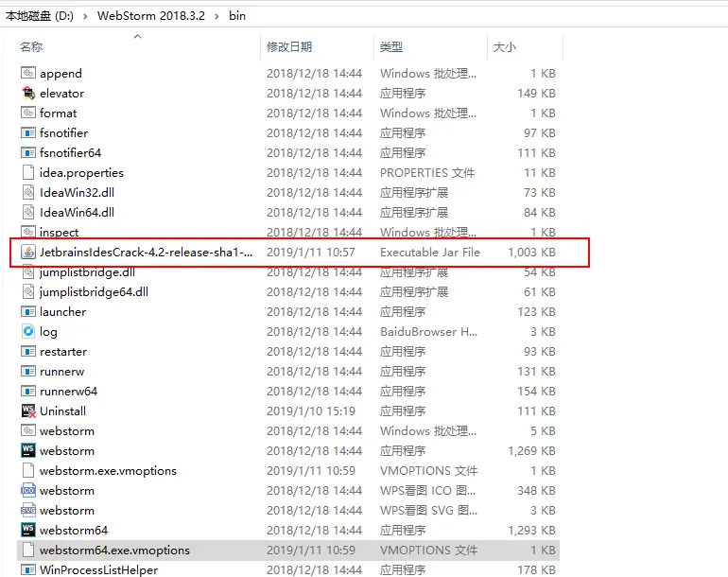Sort files by 类型 column header
728x577 pixels.
[x=390, y=47]
